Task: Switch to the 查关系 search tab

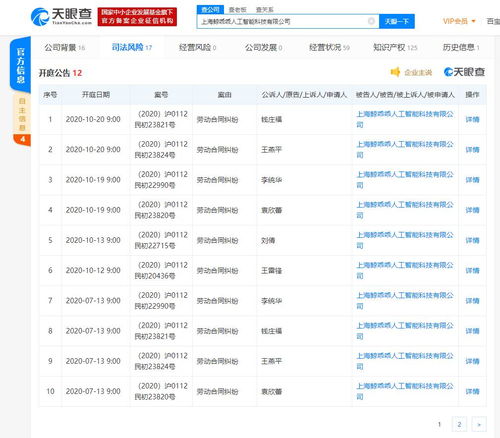Action: (x=265, y=10)
